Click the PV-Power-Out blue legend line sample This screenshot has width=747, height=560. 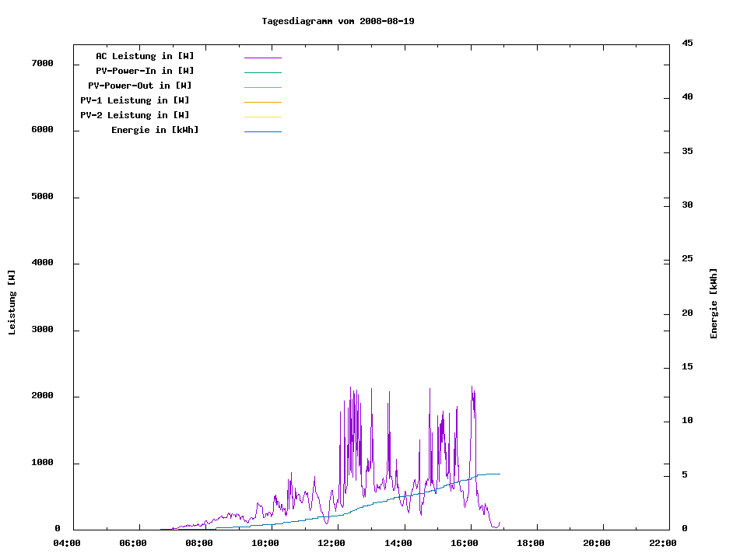coord(263,87)
